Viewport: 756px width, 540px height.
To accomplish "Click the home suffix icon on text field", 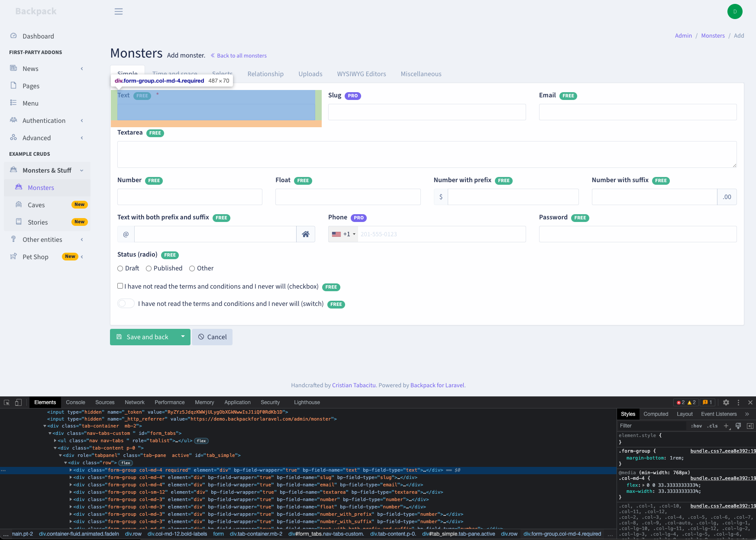I will 306,234.
